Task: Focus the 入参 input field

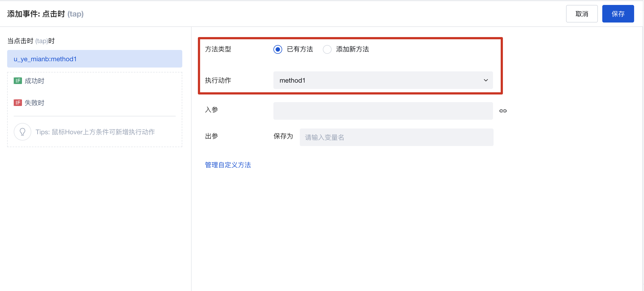Action: tap(383, 111)
